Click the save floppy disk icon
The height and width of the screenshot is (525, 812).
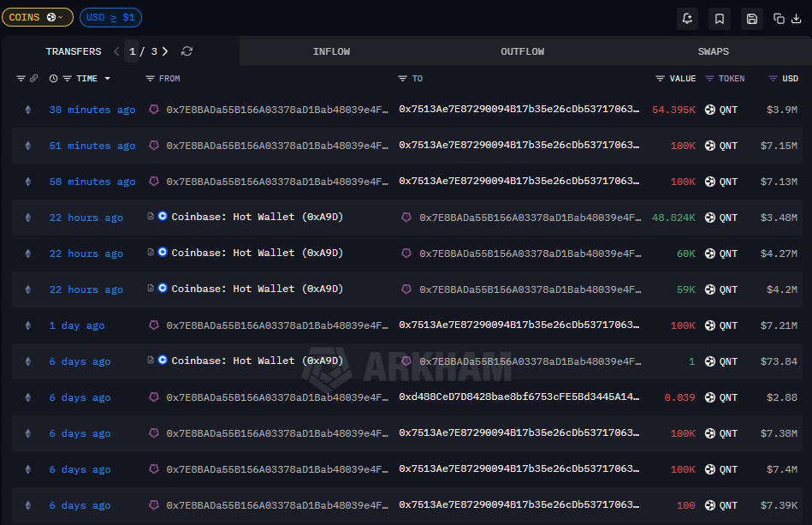pyautogui.click(x=751, y=18)
